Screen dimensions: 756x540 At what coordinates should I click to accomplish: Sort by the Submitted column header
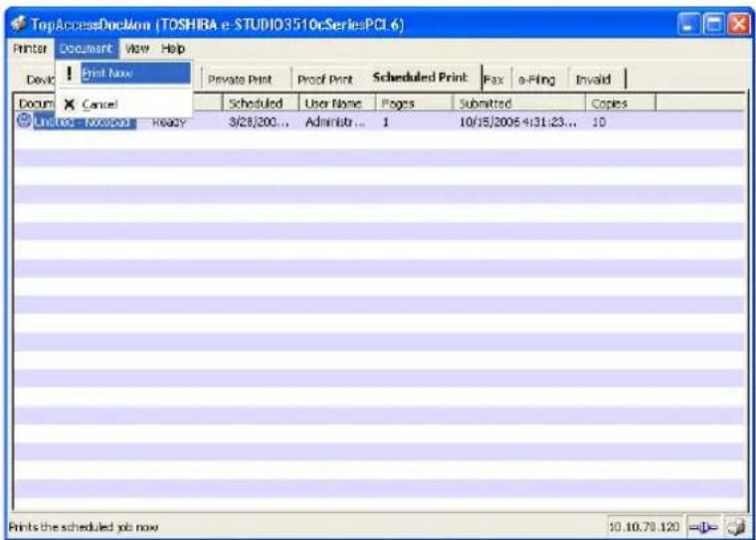click(x=519, y=103)
